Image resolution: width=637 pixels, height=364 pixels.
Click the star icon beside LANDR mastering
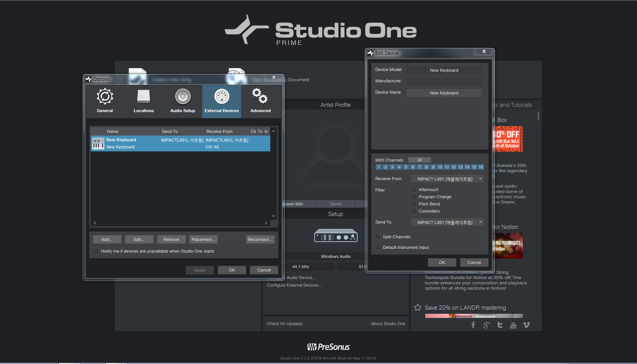tap(418, 307)
